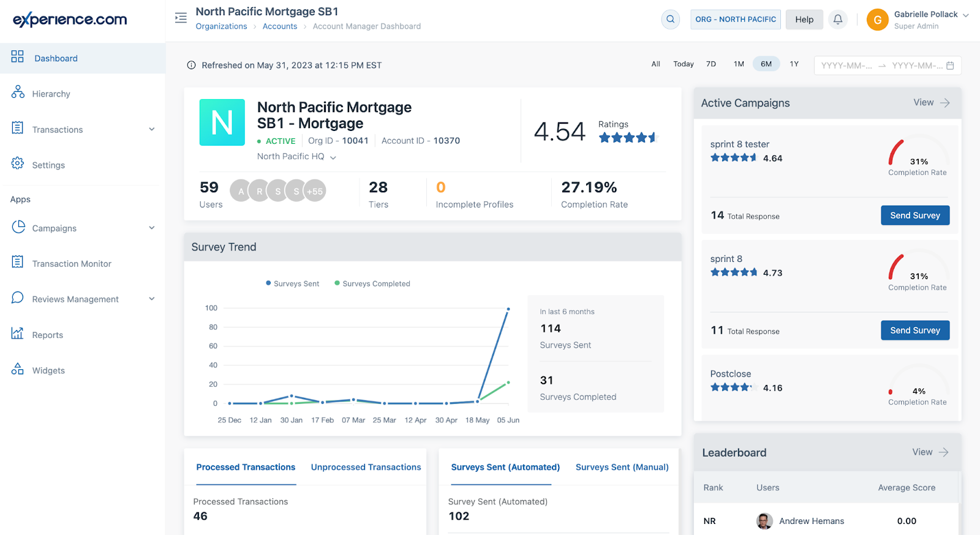
Task: Toggle Surveys Completed legend series
Action: tap(372, 283)
